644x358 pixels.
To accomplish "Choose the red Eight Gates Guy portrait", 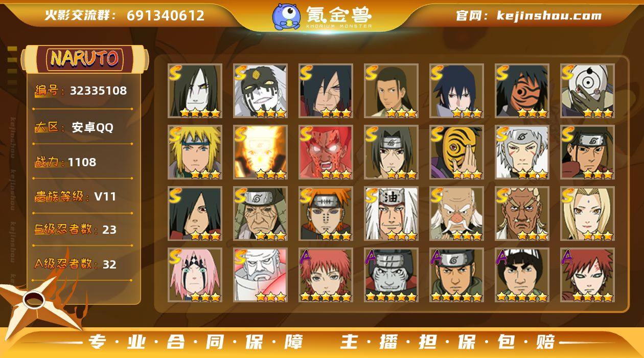I will pos(326,152).
